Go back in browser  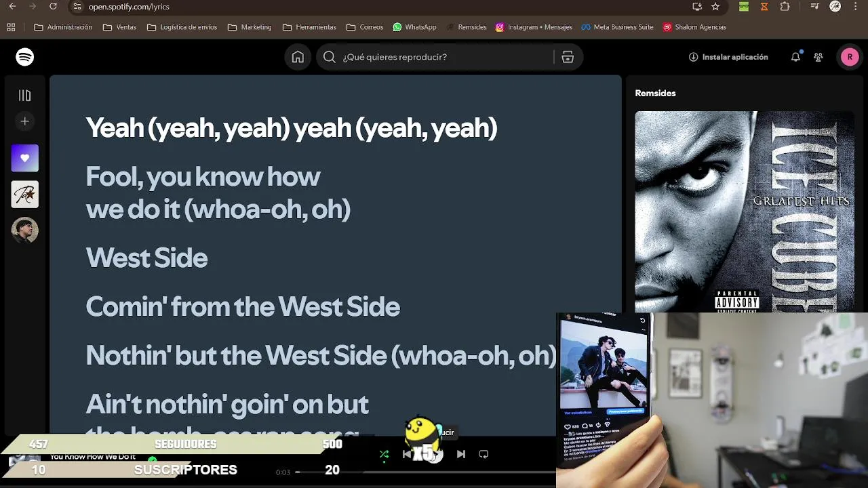(12, 7)
